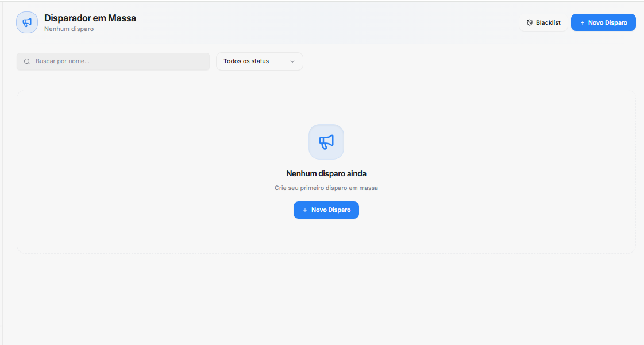Open the Blacklist button

[543, 22]
